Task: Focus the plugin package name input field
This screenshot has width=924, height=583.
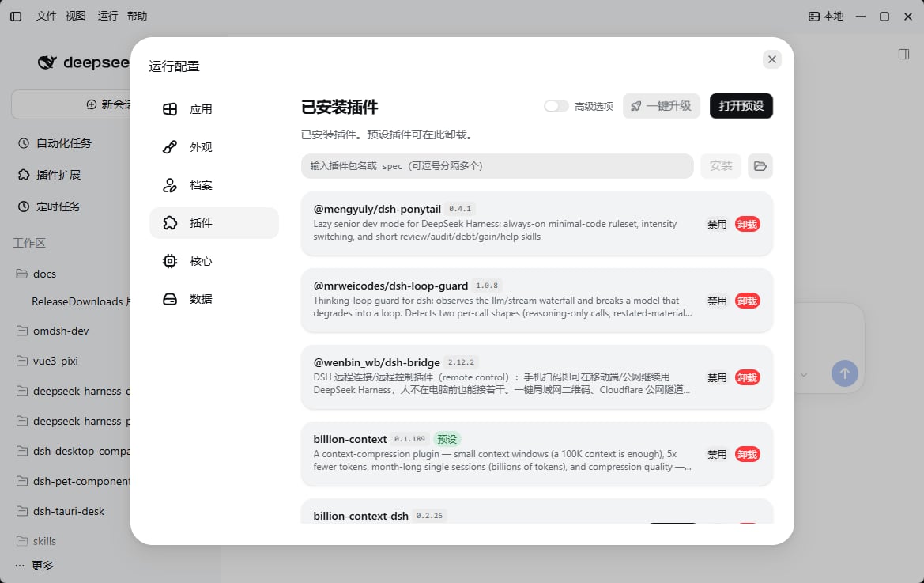Action: click(x=497, y=166)
